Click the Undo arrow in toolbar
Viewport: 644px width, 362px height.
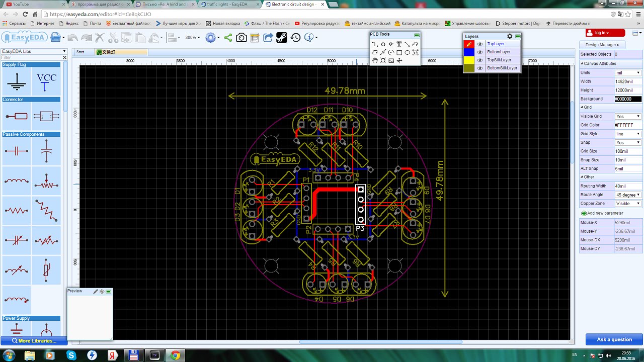(x=73, y=38)
